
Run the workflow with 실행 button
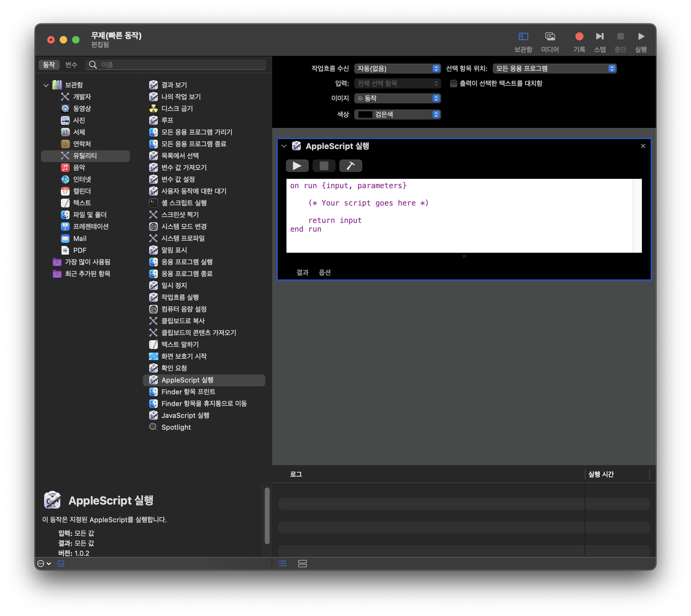point(641,42)
